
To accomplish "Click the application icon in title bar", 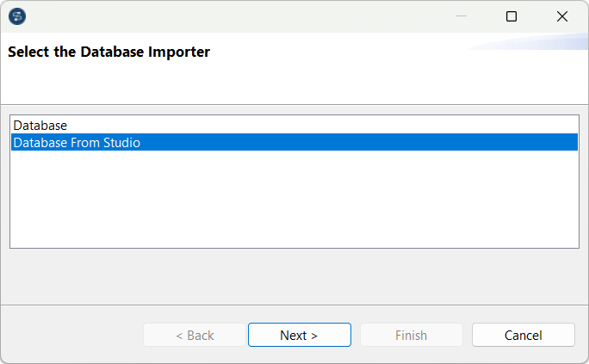I will [x=16, y=16].
